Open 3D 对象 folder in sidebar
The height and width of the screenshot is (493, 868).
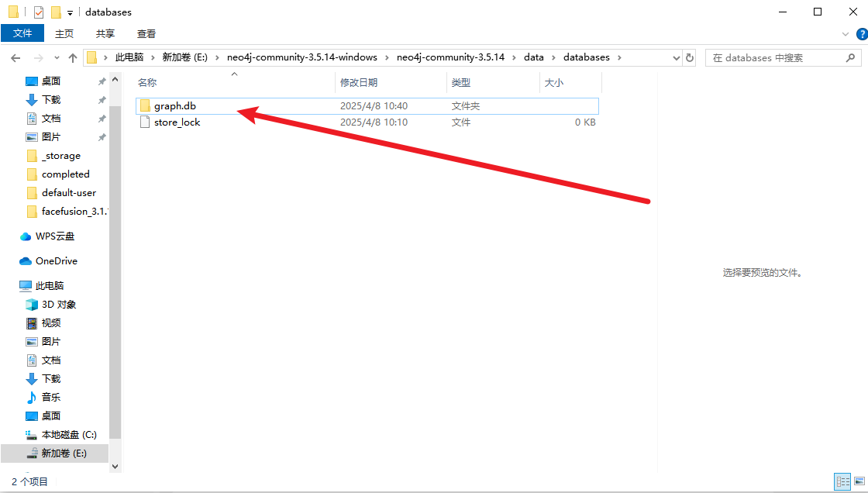tap(59, 305)
